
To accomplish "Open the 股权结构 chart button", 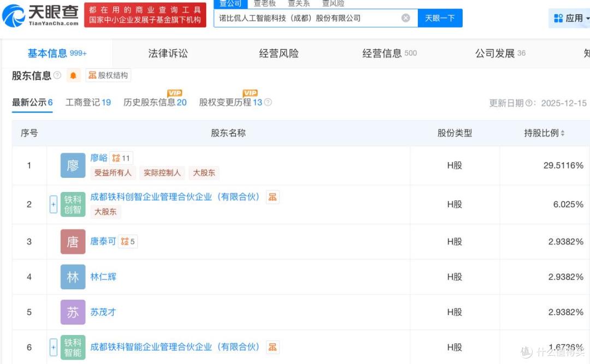I will pyautogui.click(x=108, y=75).
